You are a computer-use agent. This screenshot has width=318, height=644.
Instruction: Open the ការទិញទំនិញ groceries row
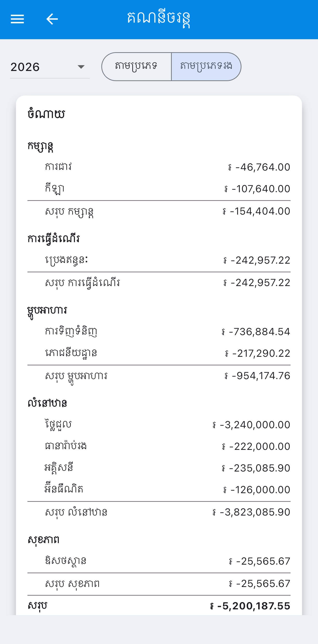pyautogui.click(x=159, y=332)
